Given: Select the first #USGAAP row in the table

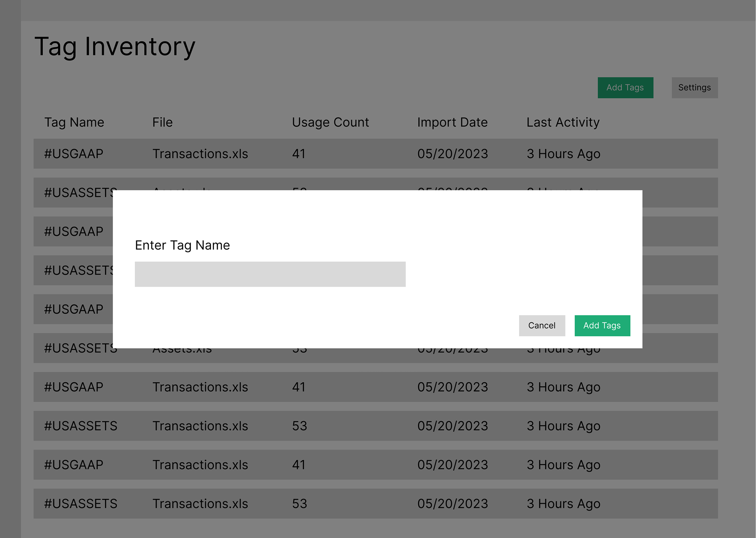Looking at the screenshot, I should click(x=74, y=153).
